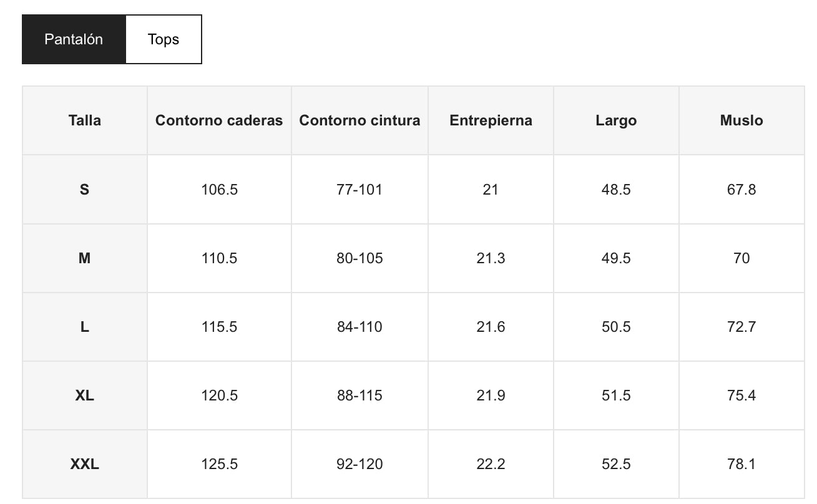The height and width of the screenshot is (504, 817).
Task: Select the S size row label
Action: (85, 190)
